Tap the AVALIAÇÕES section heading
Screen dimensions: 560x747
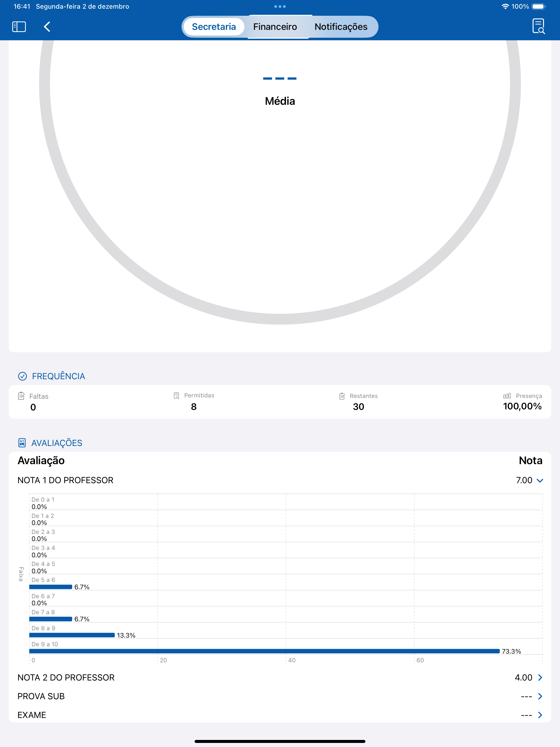[x=57, y=443]
